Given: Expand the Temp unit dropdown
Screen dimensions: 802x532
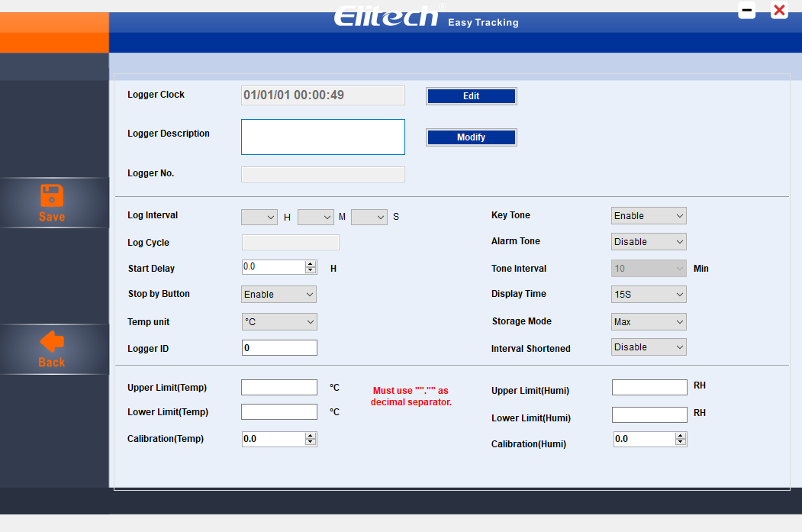Looking at the screenshot, I should click(279, 322).
